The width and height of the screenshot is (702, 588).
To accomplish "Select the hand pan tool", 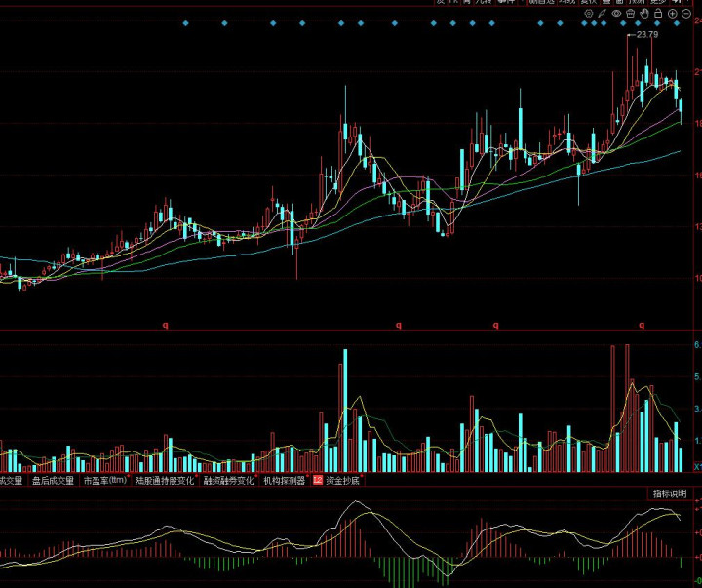I will 643,15.
